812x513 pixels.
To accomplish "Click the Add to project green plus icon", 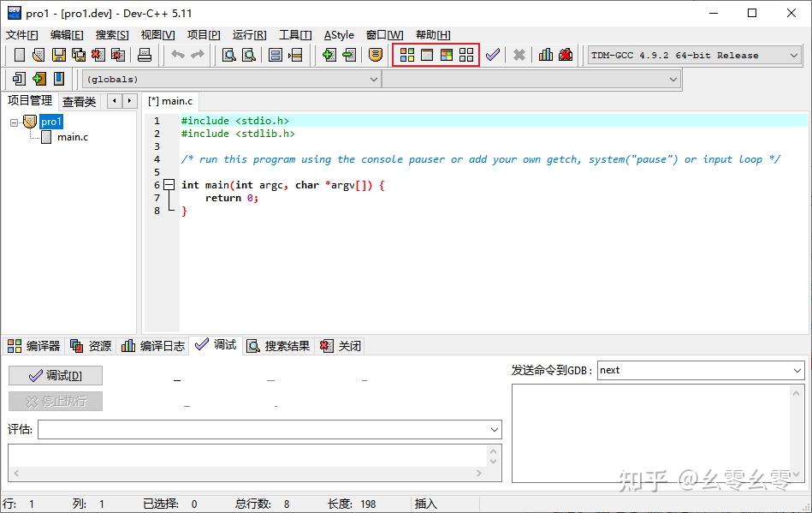I will tap(329, 55).
